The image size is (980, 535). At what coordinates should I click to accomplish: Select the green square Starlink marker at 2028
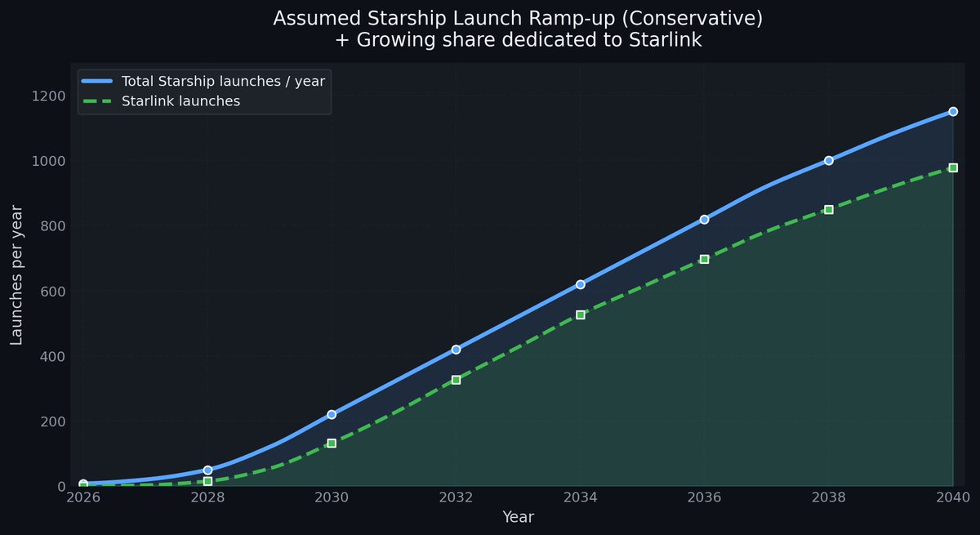[x=207, y=482]
